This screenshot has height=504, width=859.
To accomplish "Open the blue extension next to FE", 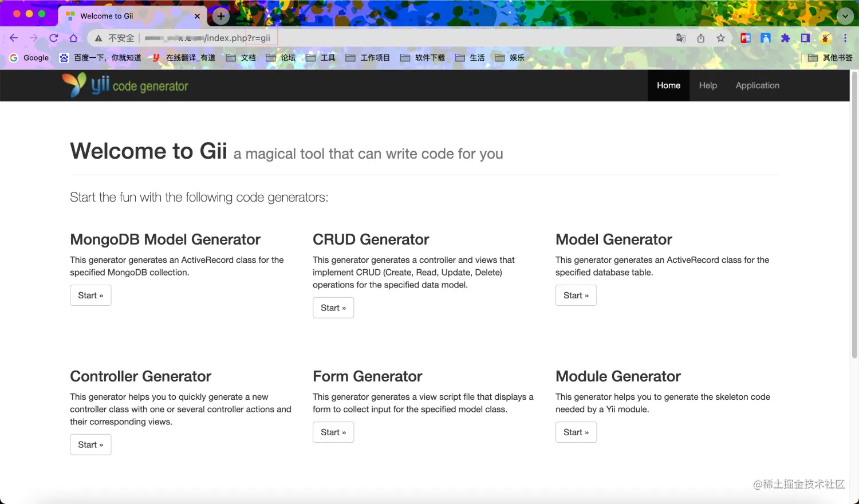I will [766, 38].
